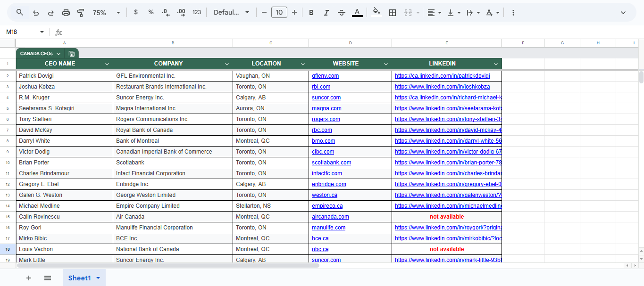Select the Intact Financial Corporation cell
Image resolution: width=644 pixels, height=286 pixels.
pyautogui.click(x=173, y=173)
